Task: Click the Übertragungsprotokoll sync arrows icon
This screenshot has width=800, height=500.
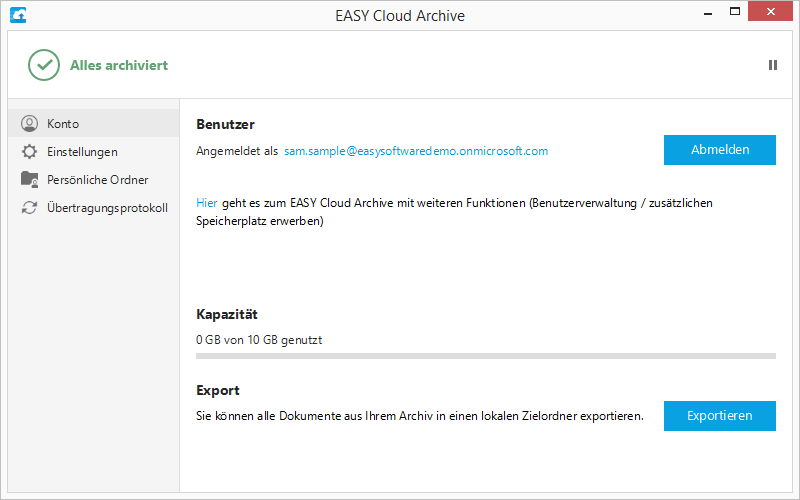Action: click(29, 208)
